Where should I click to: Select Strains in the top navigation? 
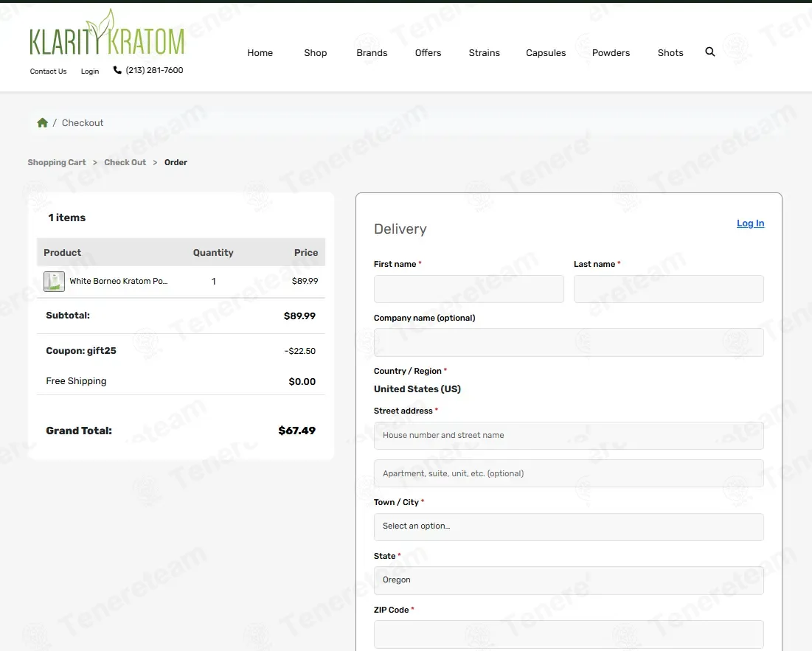[485, 53]
